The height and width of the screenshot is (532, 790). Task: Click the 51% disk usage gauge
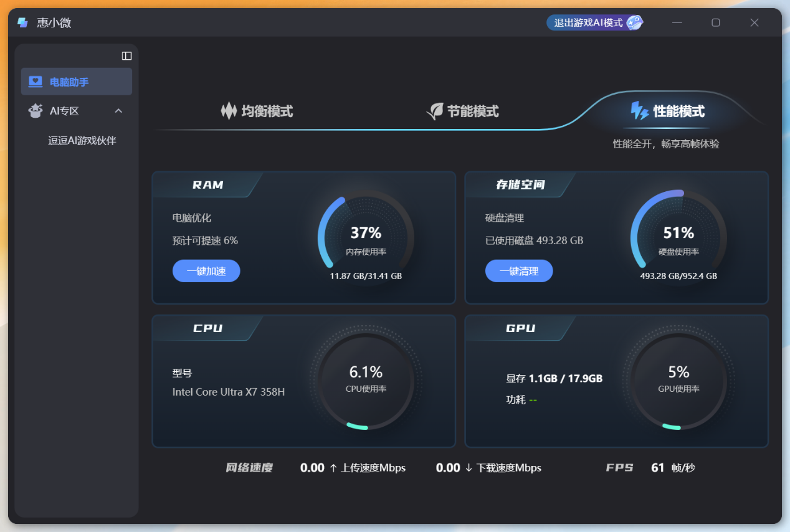click(x=678, y=238)
